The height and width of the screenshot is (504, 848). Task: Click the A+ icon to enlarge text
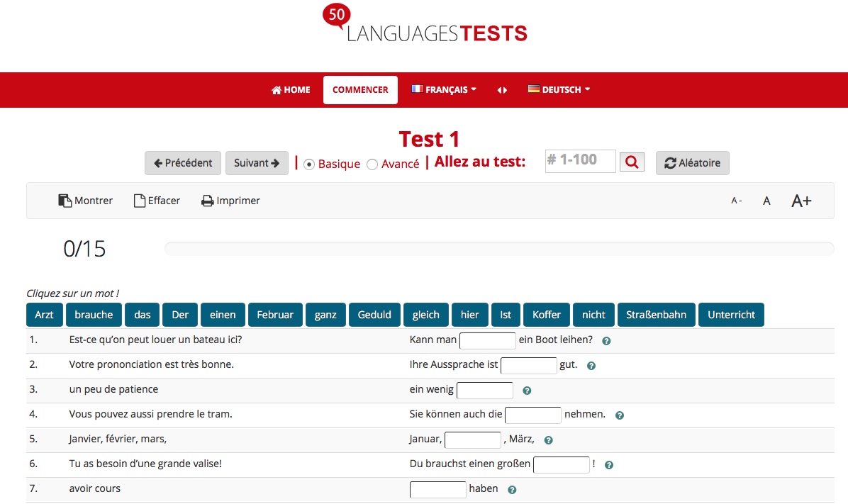click(801, 201)
